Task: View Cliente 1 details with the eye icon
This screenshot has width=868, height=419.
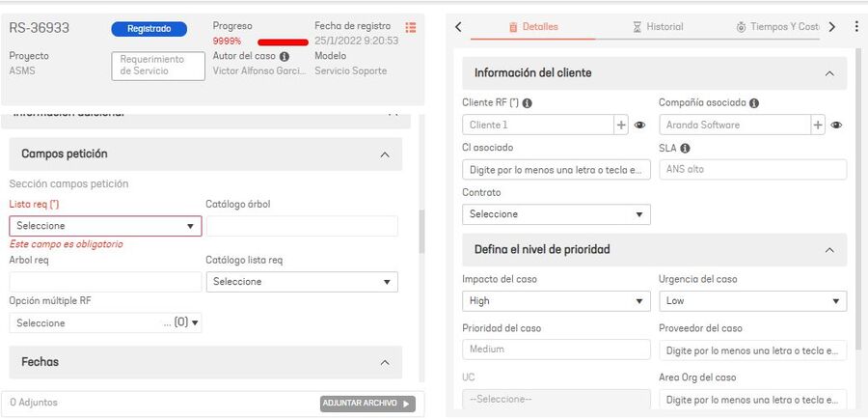Action: 640,126
